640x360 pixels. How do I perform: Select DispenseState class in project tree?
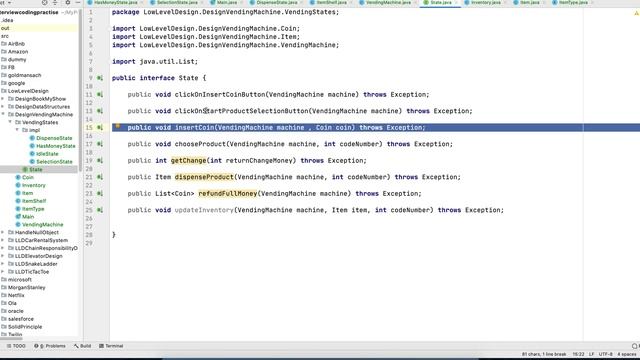pyautogui.click(x=51, y=138)
